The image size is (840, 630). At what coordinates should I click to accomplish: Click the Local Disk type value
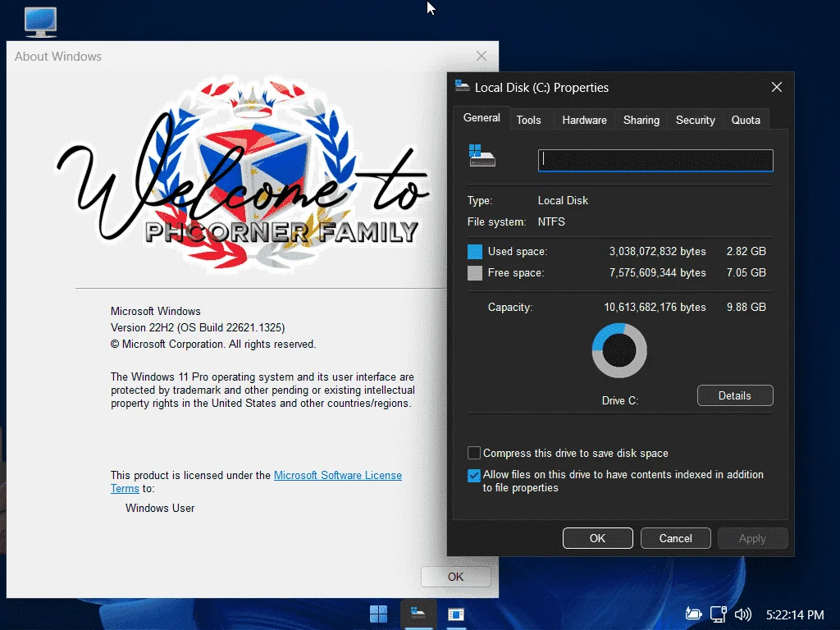563,200
